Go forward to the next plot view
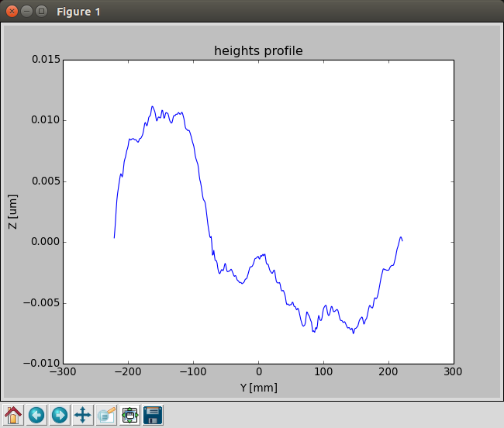This screenshot has width=504, height=428. click(60, 415)
